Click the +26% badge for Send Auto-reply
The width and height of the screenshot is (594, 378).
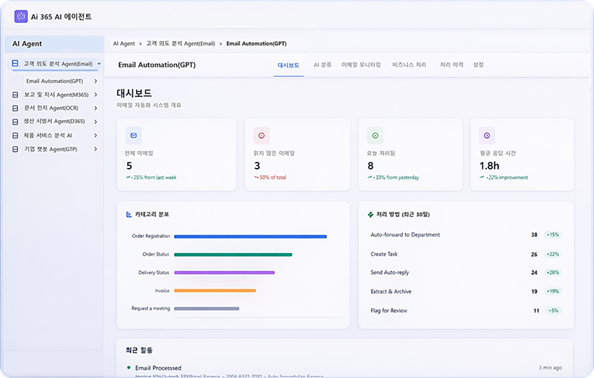pos(553,273)
